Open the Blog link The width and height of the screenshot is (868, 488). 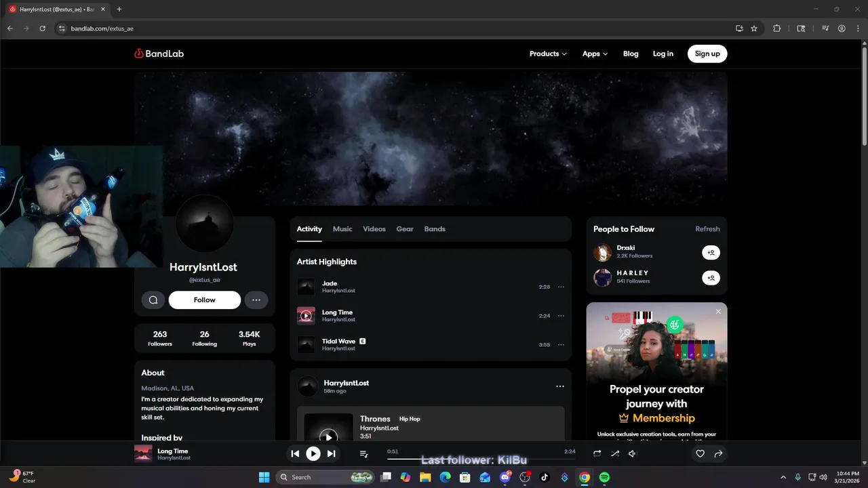coord(631,54)
